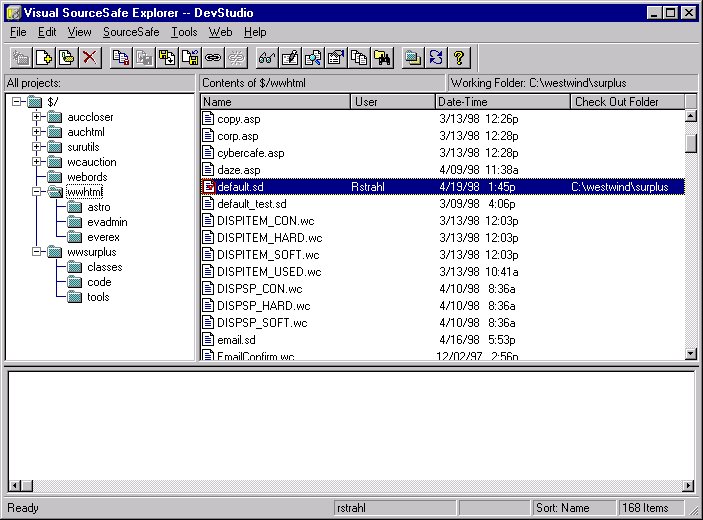Expand the auchtml project node

click(37, 132)
